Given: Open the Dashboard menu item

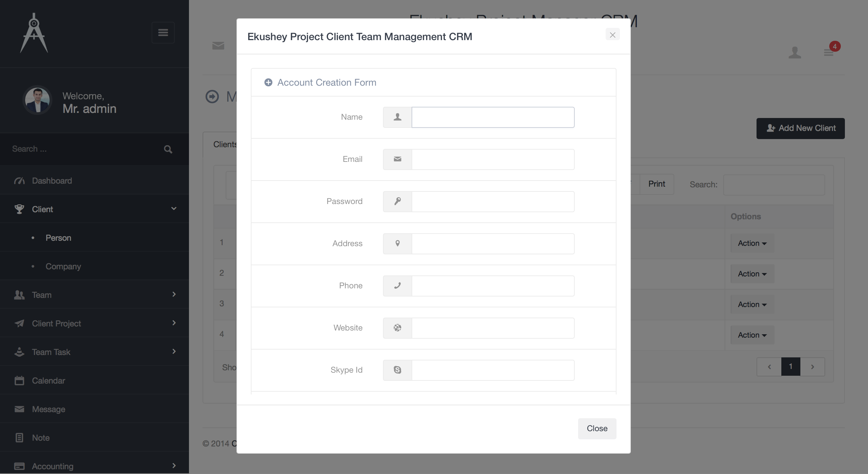Looking at the screenshot, I should point(52,181).
